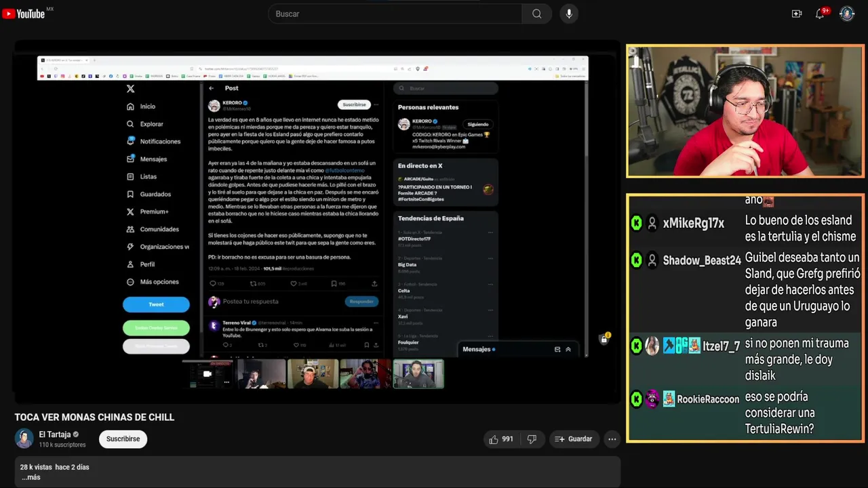Open the Create video icon
The height and width of the screenshot is (488, 868).
click(797, 14)
